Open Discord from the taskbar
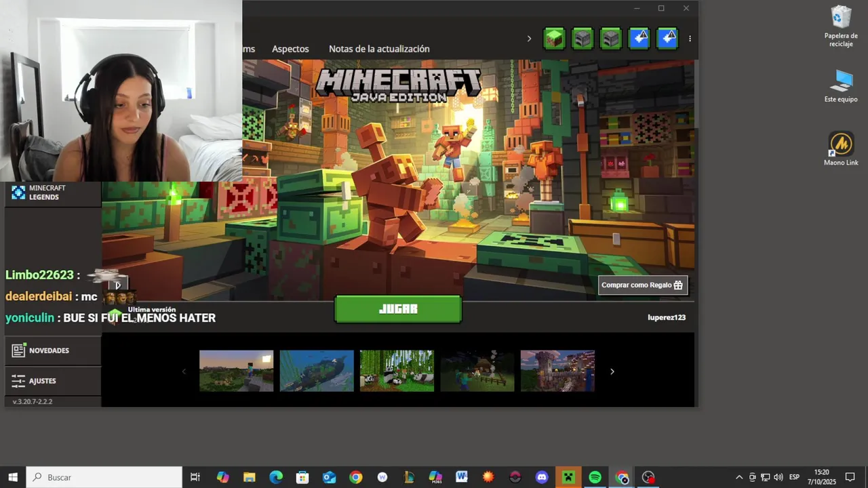The height and width of the screenshot is (488, 868). pos(542,477)
